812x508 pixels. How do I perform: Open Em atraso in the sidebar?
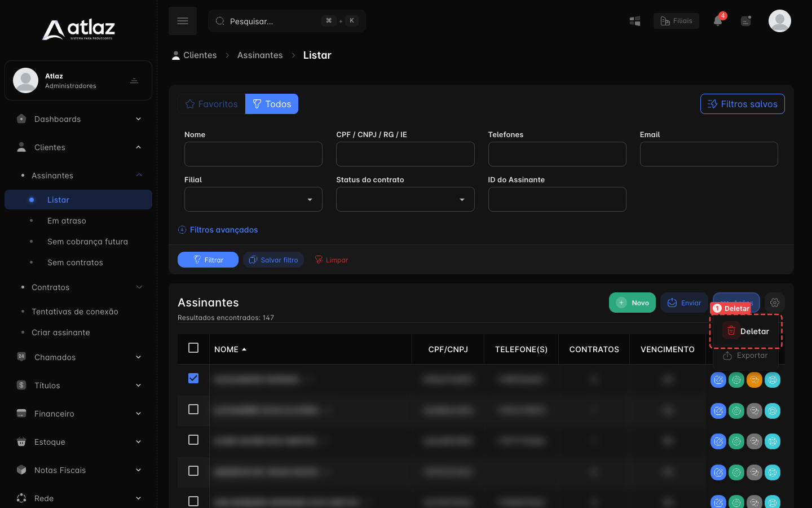click(67, 221)
